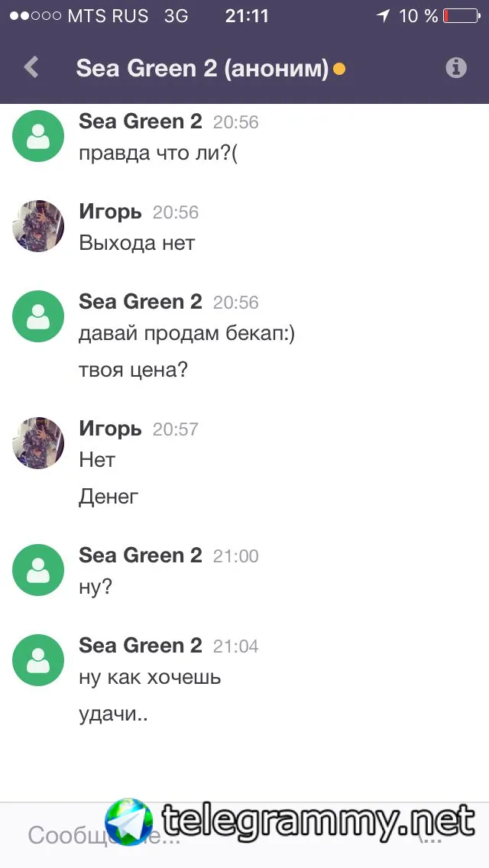Tap green avatar beside 'ну?' message
Screen dimensions: 489x868
[38, 570]
